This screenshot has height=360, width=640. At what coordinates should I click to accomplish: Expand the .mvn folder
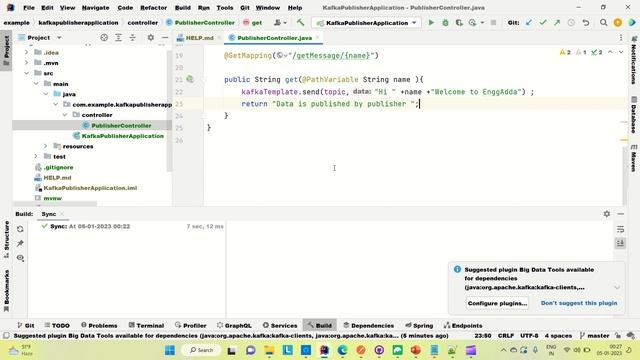click(x=27, y=63)
